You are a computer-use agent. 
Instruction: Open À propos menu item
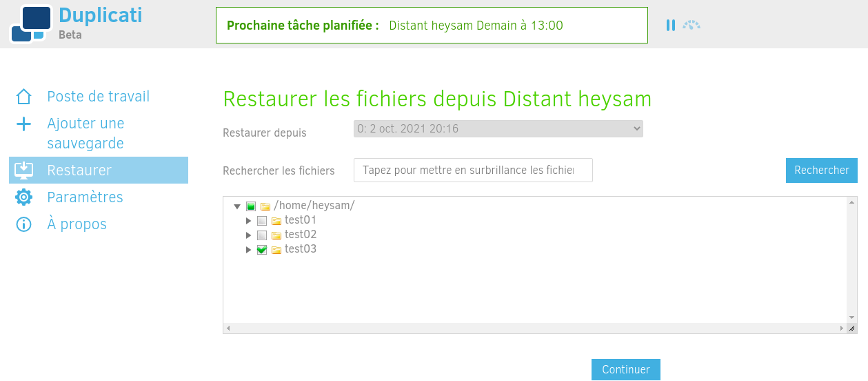click(x=99, y=224)
